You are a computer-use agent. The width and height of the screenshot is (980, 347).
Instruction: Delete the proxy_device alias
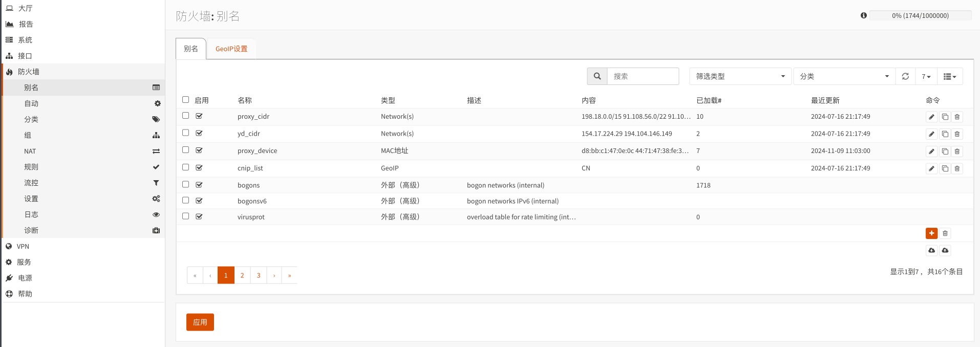957,151
